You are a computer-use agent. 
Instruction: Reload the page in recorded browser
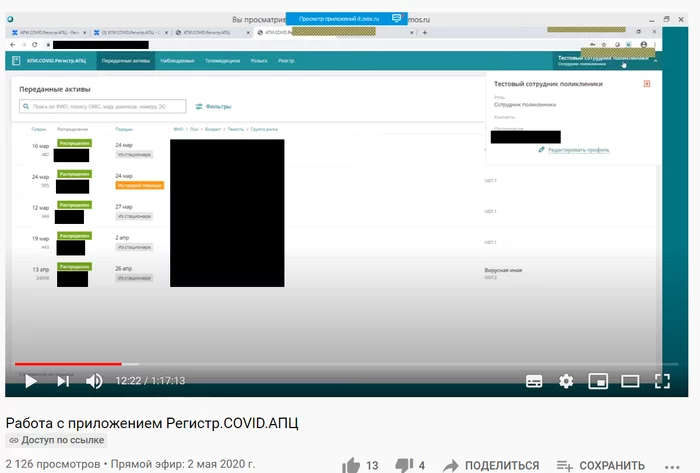coord(34,45)
